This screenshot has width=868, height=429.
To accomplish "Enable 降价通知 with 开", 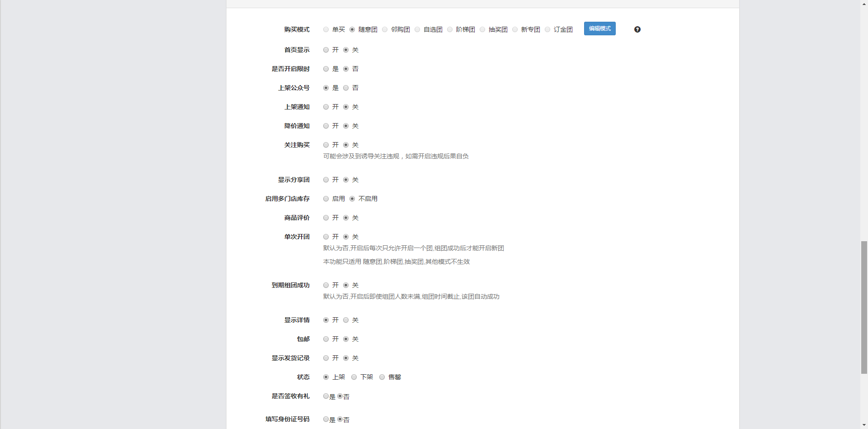I will tap(326, 126).
